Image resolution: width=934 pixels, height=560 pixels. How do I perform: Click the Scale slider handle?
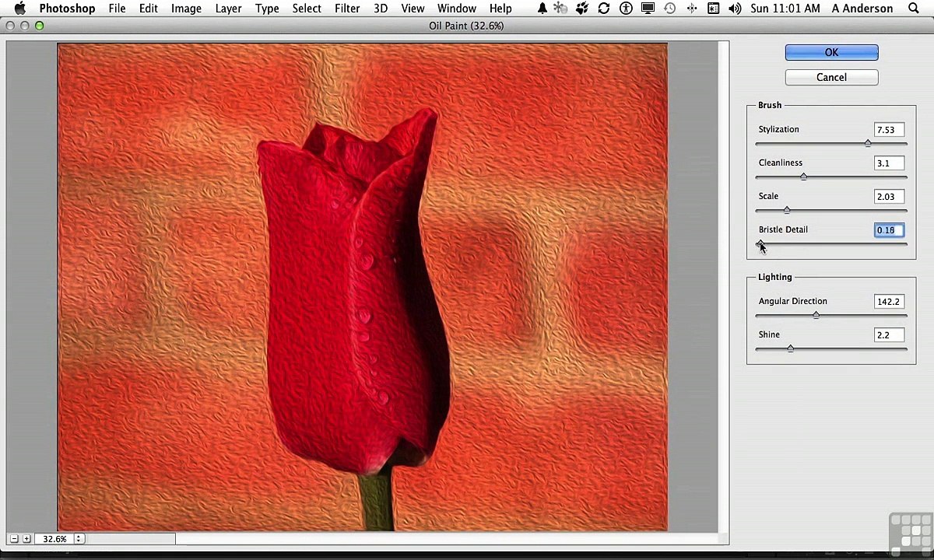point(787,210)
